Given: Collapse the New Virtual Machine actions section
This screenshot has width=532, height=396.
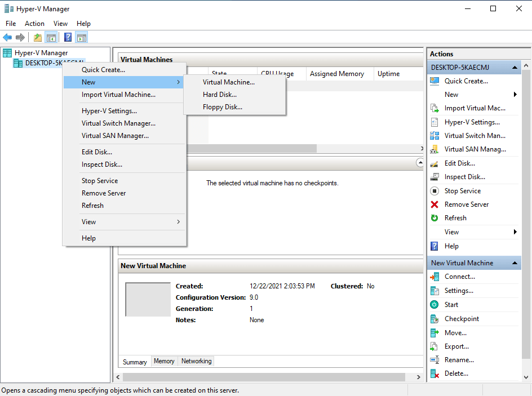Looking at the screenshot, I should click(x=515, y=263).
